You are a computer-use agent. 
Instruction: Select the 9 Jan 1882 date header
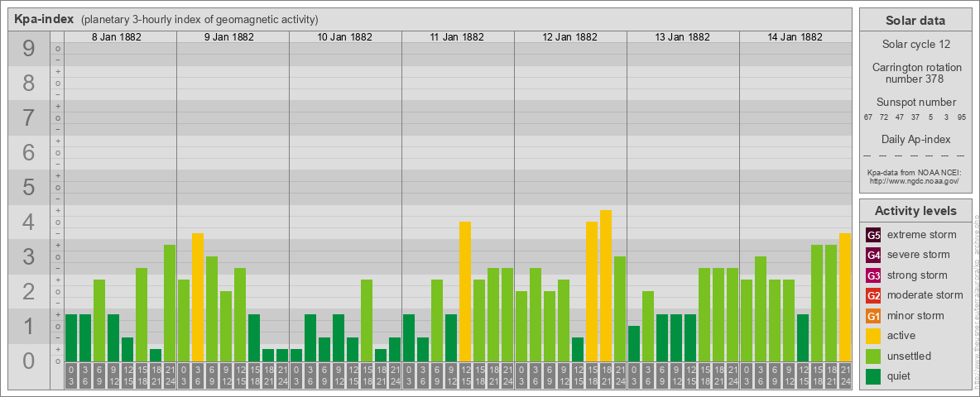[x=228, y=37]
